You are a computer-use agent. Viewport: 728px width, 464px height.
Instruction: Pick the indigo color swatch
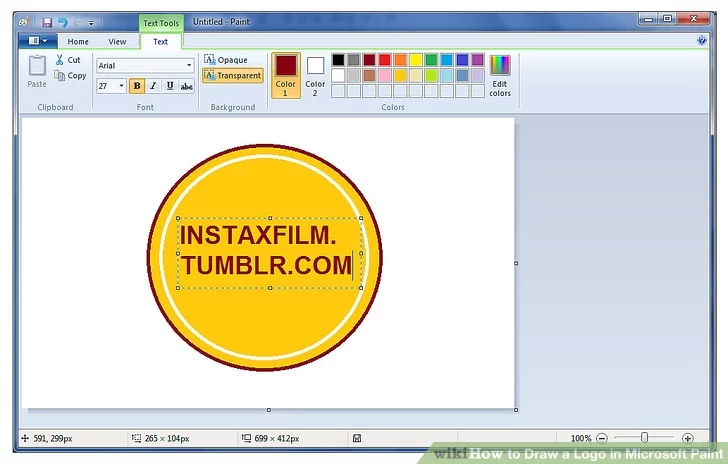[x=462, y=59]
